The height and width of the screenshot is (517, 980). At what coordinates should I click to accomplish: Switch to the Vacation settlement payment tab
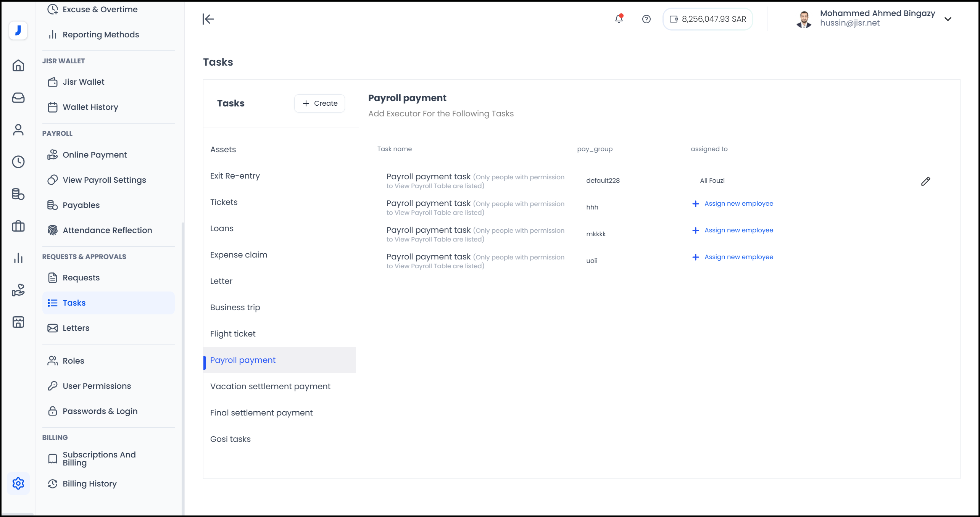tap(270, 386)
